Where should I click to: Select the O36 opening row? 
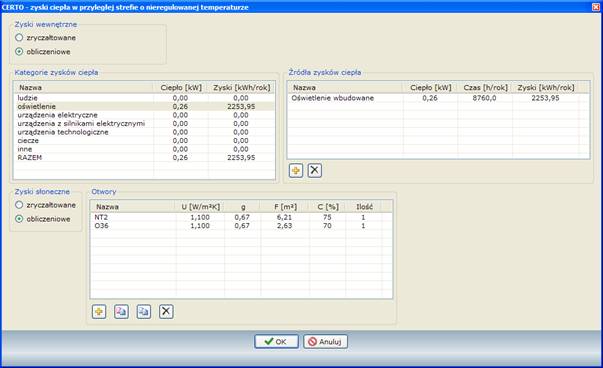(x=242, y=226)
